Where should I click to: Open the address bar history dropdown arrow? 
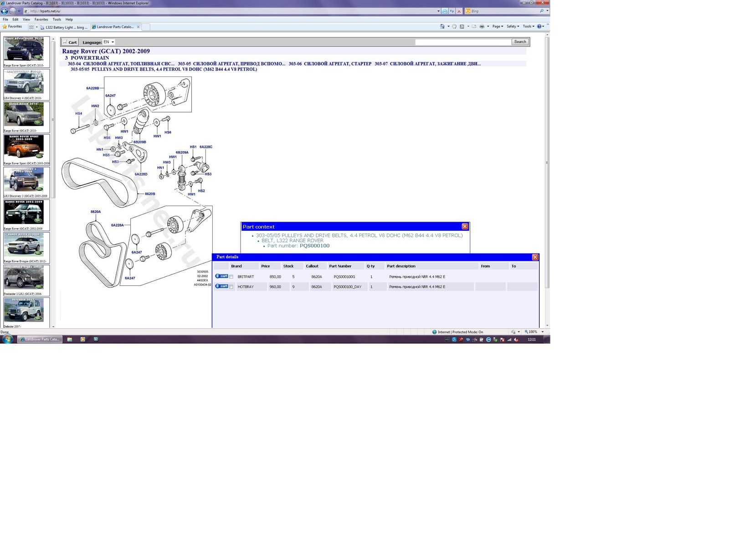click(438, 11)
